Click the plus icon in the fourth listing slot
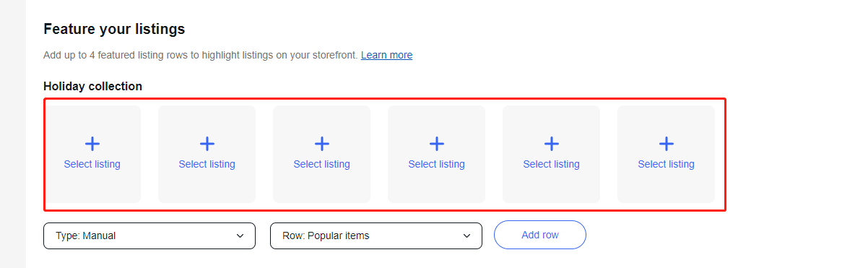The height and width of the screenshot is (268, 868). click(x=437, y=143)
